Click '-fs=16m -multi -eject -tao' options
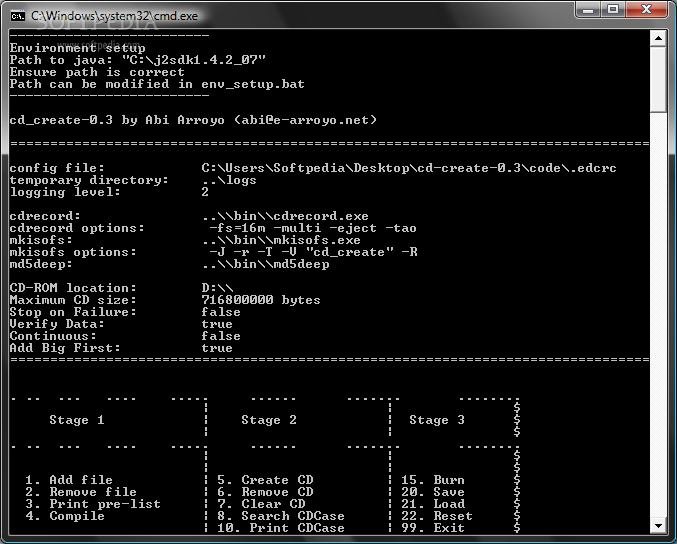Viewport: 677px width, 544px height. [x=313, y=228]
